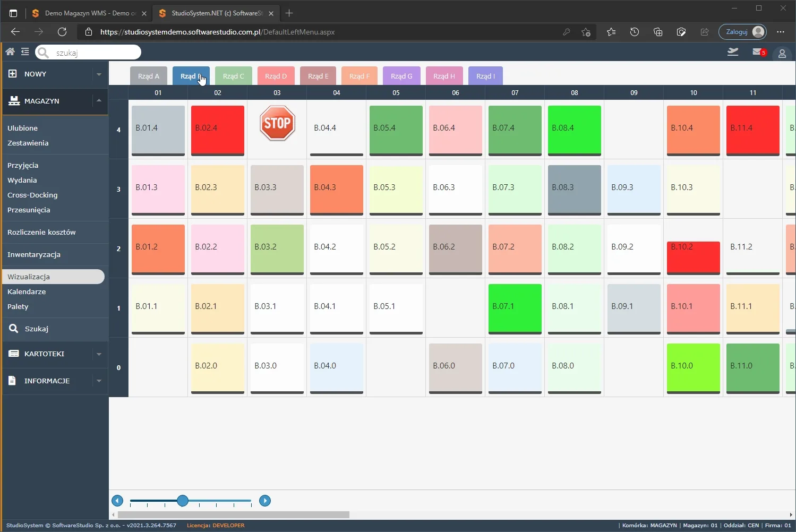The width and height of the screenshot is (796, 532).
Task: Select the Rząd D tab
Action: 276,76
